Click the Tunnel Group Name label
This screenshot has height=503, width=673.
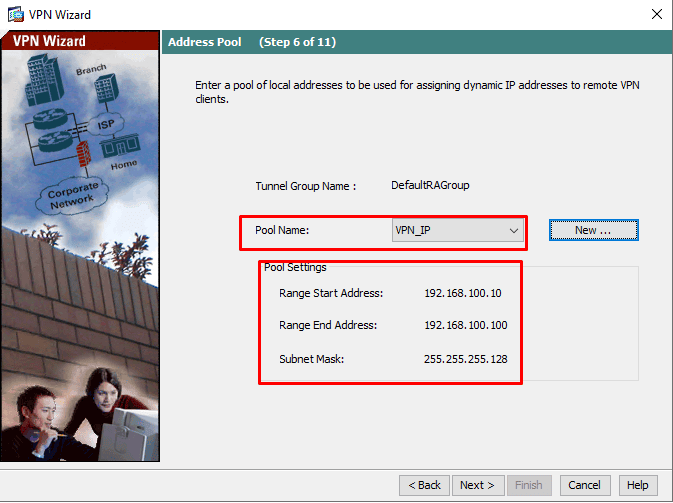(306, 186)
